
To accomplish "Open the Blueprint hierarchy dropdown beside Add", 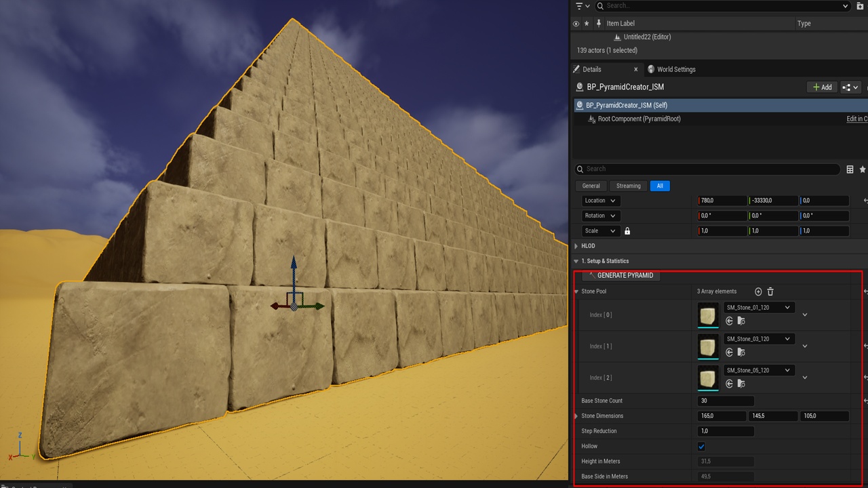I will click(x=850, y=87).
